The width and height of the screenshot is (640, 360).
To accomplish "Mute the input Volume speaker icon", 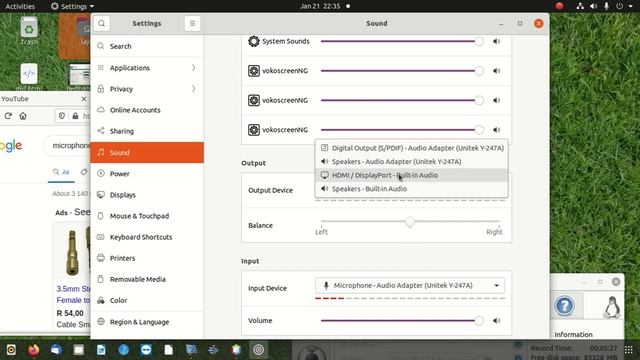I will point(496,320).
